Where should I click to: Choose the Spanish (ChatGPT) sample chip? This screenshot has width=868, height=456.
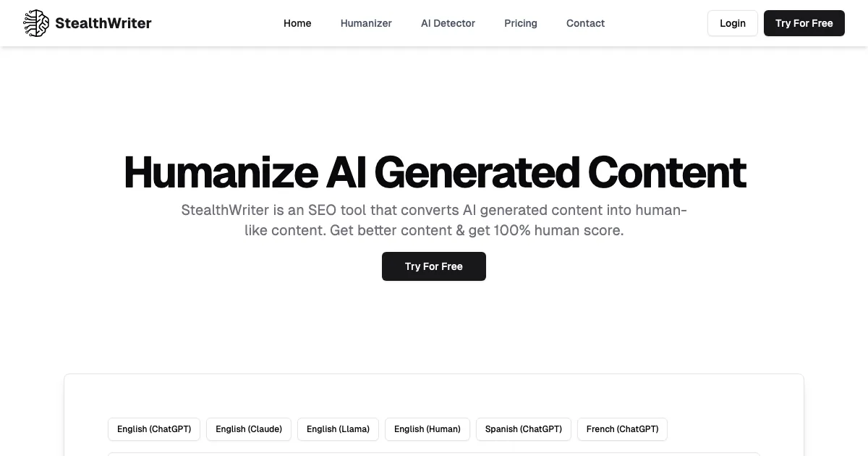point(524,429)
